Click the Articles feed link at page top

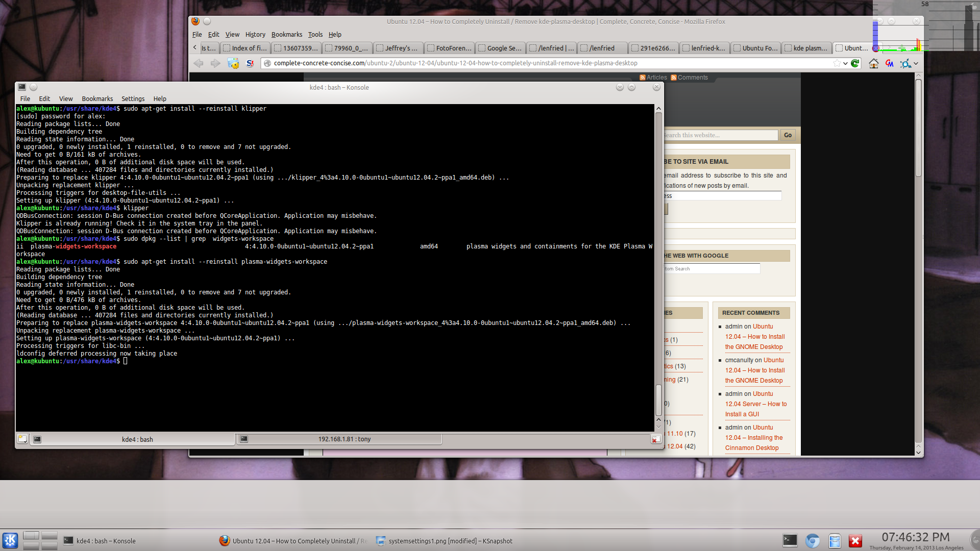pos(657,78)
